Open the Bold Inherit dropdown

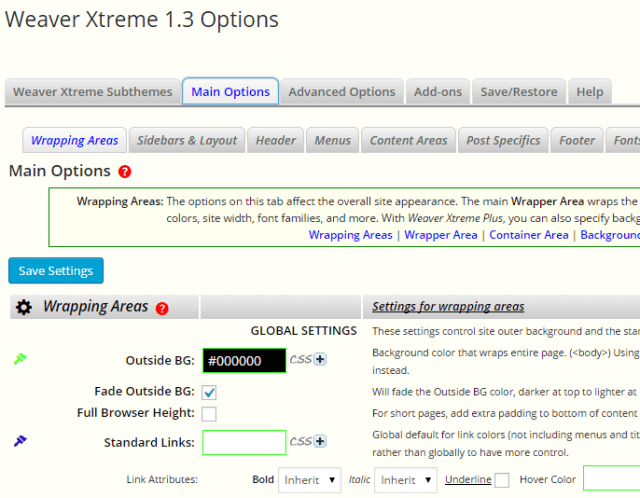(309, 480)
